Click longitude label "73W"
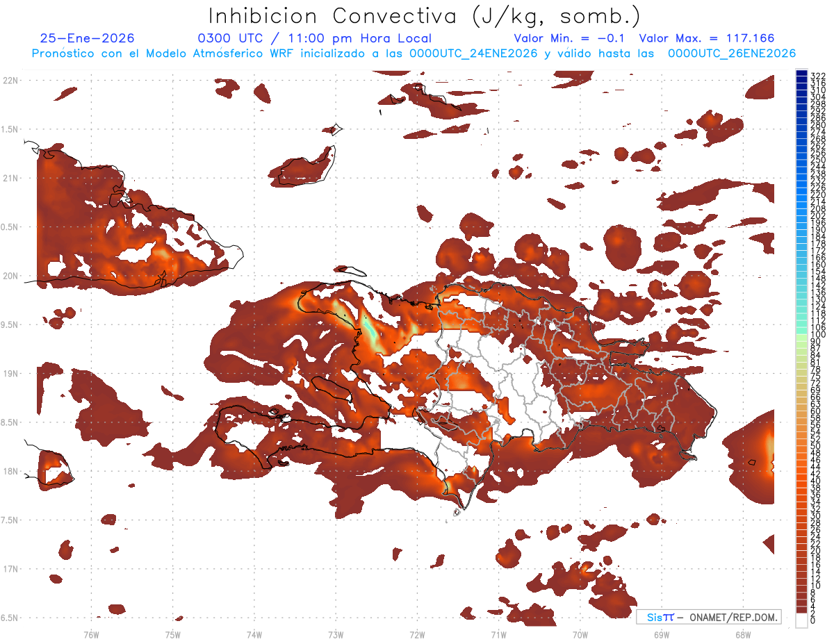The image size is (834, 644). click(336, 634)
